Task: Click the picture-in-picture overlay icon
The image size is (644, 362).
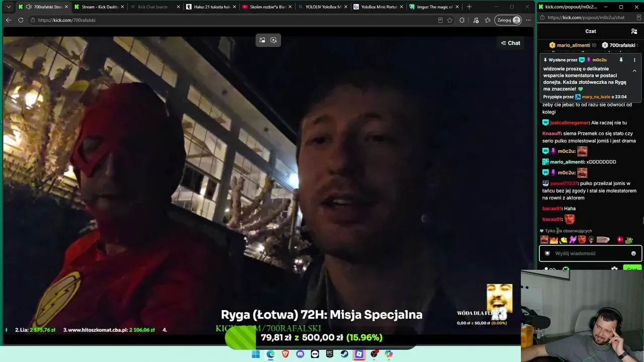Action: [262, 40]
